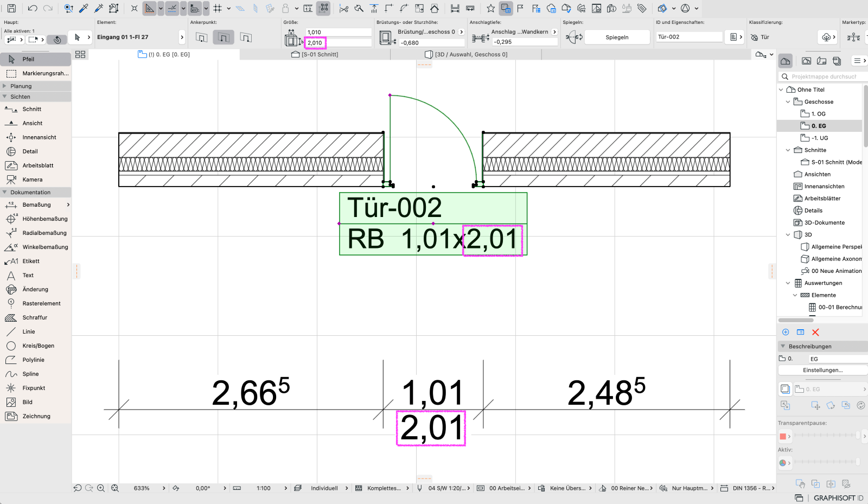Image resolution: width=868 pixels, height=504 pixels.
Task: Select the syringe inject parameters tool
Action: click(x=99, y=8)
